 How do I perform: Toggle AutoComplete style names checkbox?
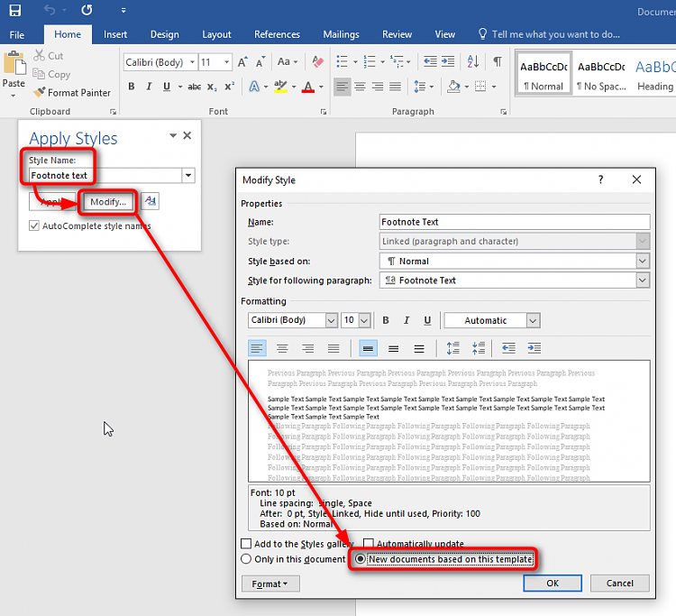pyautogui.click(x=34, y=225)
